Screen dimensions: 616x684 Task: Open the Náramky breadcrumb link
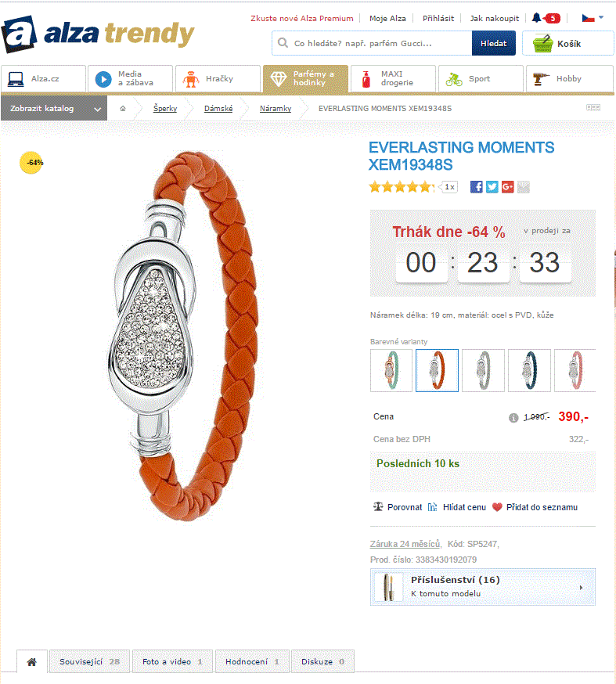pos(276,109)
